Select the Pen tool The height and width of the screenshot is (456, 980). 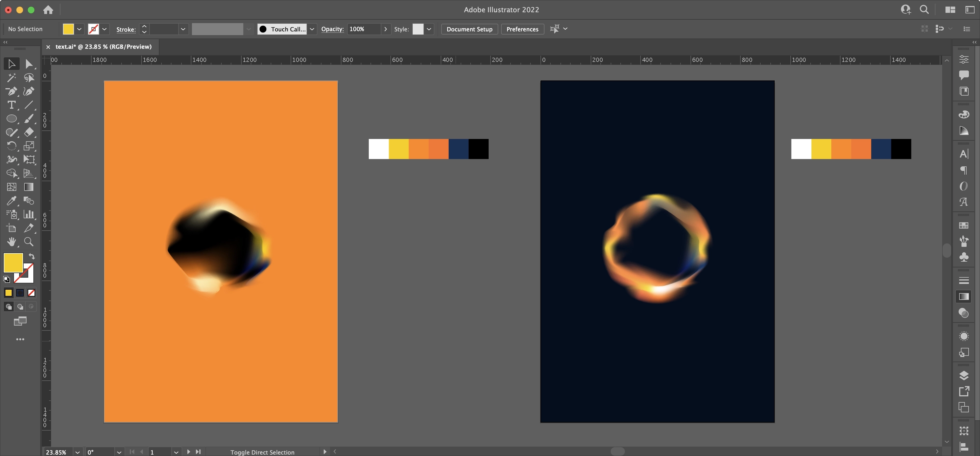[11, 91]
